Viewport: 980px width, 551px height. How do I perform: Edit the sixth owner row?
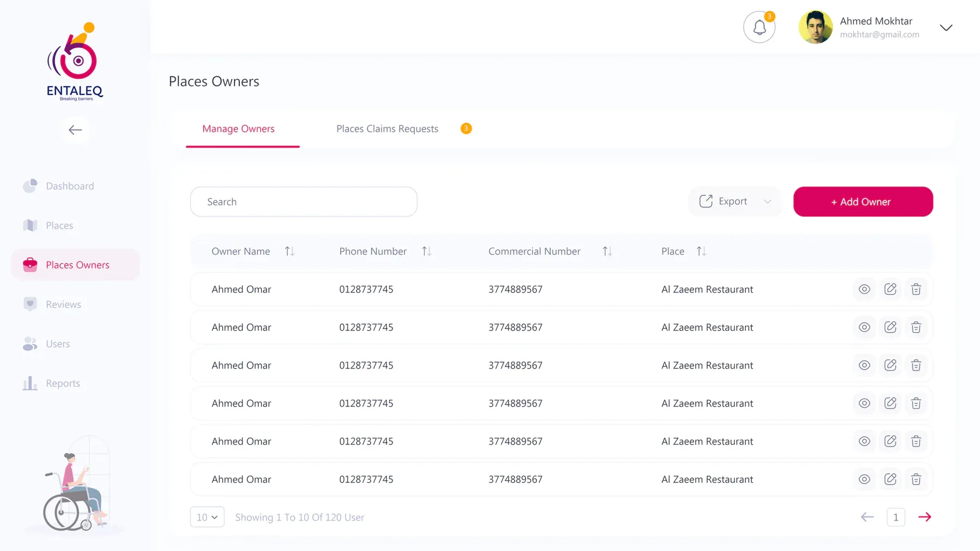(x=890, y=480)
